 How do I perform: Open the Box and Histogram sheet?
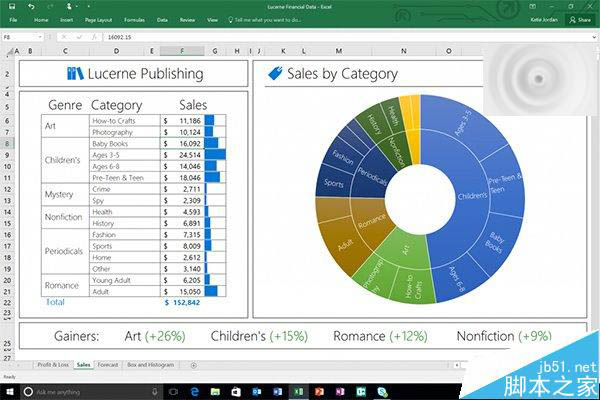(x=151, y=365)
